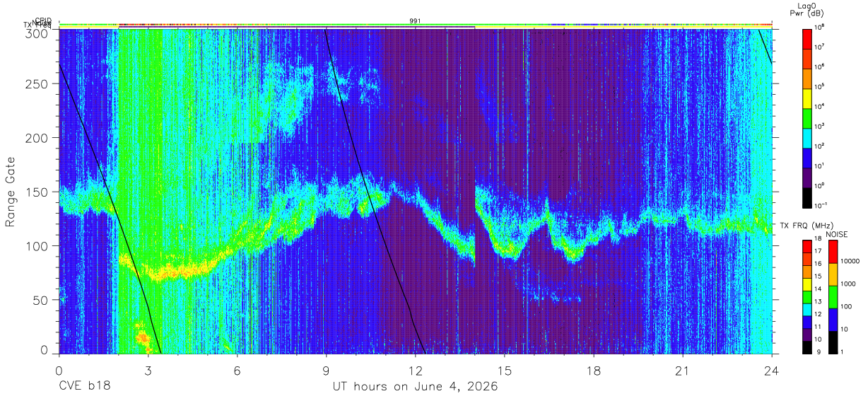Click the '150' tick on the Range Gate axis

click(38, 192)
